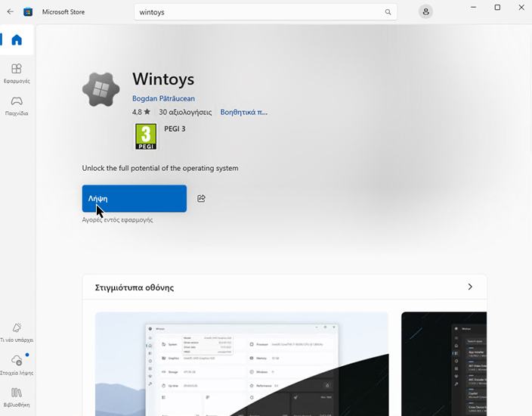This screenshot has height=416, width=532.
Task: Open the Βοηθητικά π... category link
Action: pos(243,112)
